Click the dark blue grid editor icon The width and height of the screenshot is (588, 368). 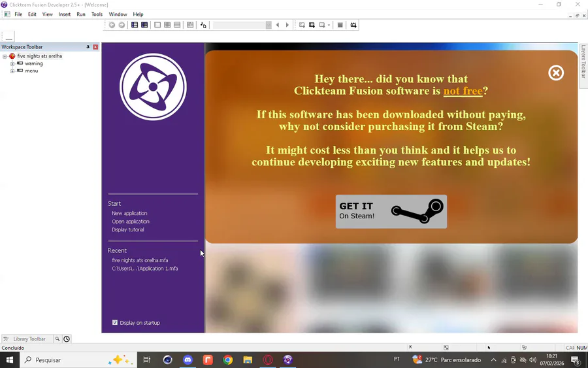point(144,25)
